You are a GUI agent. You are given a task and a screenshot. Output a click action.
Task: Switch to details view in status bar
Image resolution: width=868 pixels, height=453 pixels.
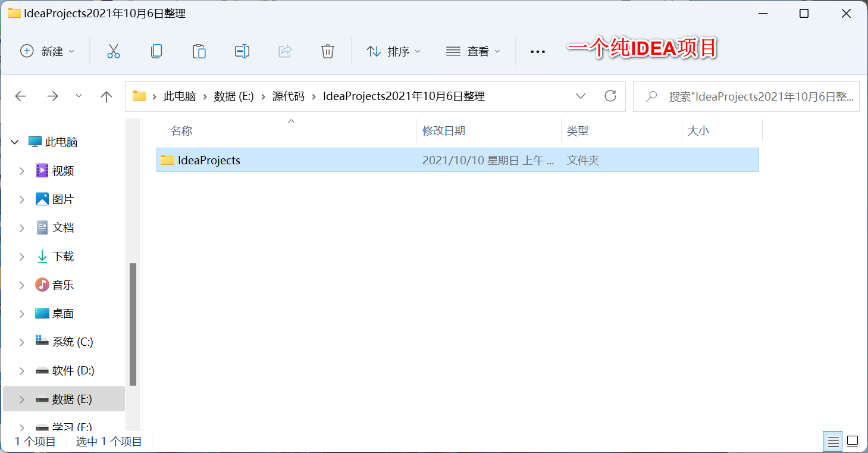pyautogui.click(x=832, y=441)
